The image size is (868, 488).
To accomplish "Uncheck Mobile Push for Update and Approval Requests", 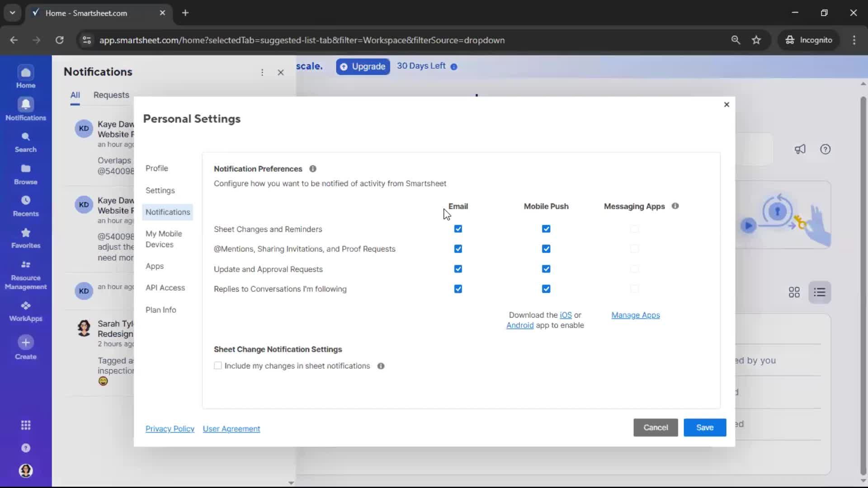I will pyautogui.click(x=546, y=269).
